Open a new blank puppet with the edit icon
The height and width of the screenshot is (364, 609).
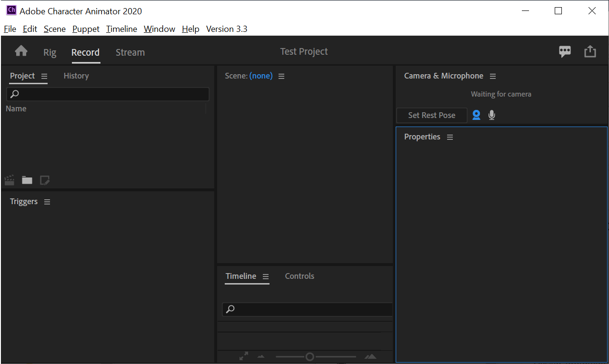(x=45, y=180)
